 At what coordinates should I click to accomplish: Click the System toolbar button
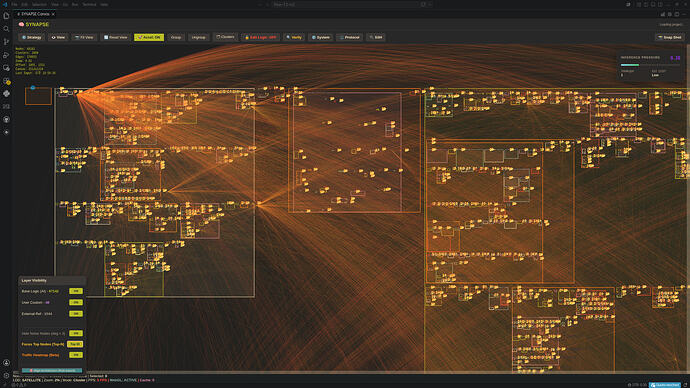[321, 37]
